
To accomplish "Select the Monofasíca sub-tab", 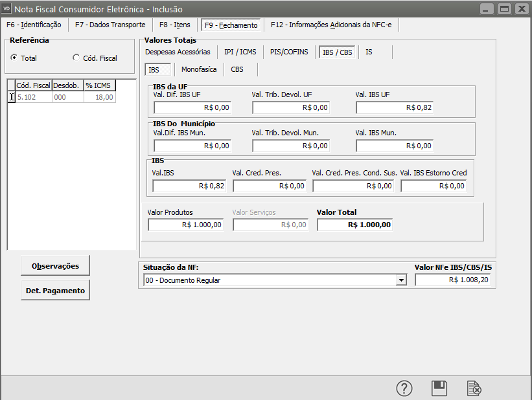I will click(199, 69).
